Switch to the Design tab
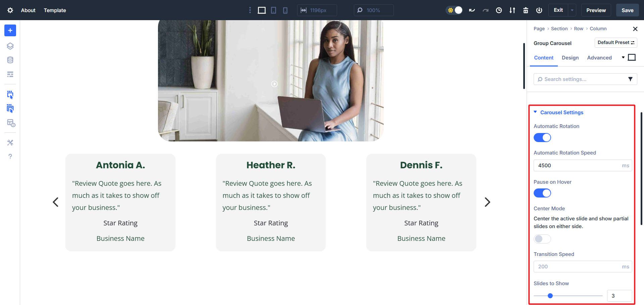Screen dimensions: 644x305 [x=570, y=58]
